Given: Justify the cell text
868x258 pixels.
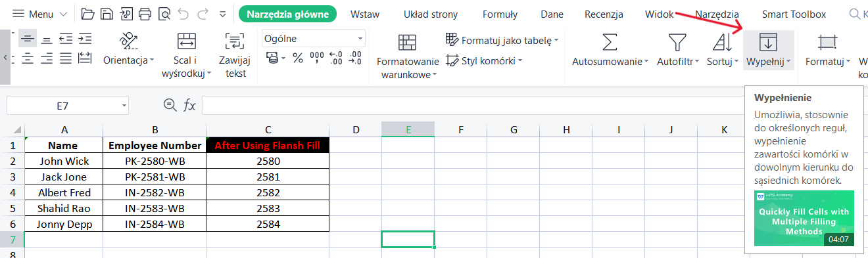Looking at the screenshot, I should tap(65, 58).
